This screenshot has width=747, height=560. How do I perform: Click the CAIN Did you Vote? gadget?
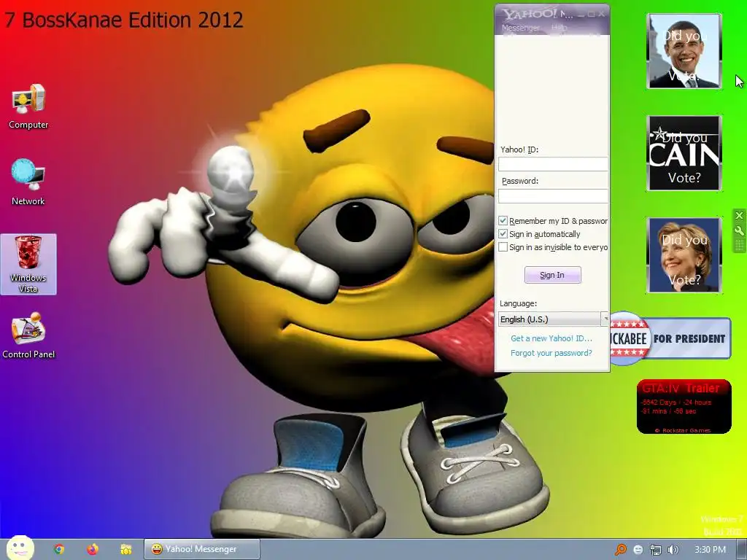pyautogui.click(x=684, y=153)
